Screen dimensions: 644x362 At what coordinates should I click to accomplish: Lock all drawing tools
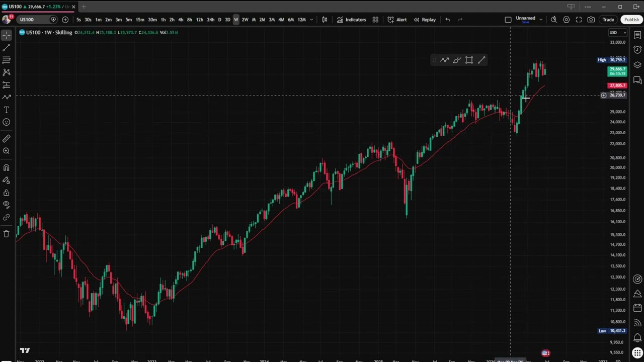pyautogui.click(x=7, y=193)
